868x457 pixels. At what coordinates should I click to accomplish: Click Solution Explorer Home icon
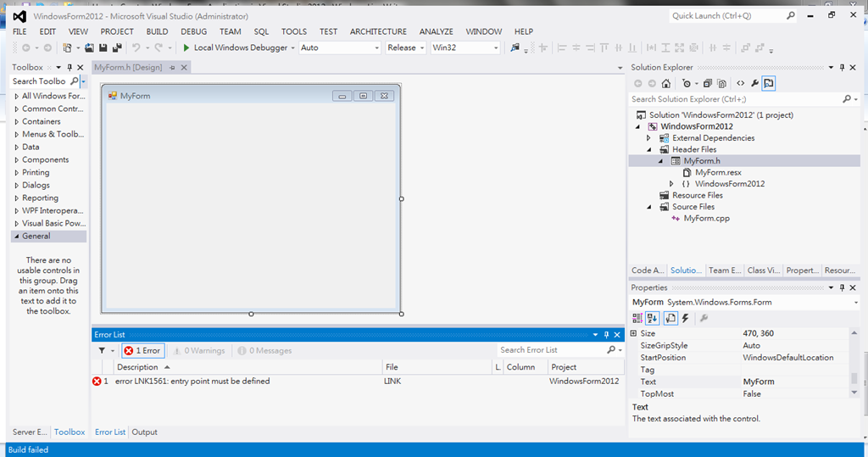(x=666, y=84)
